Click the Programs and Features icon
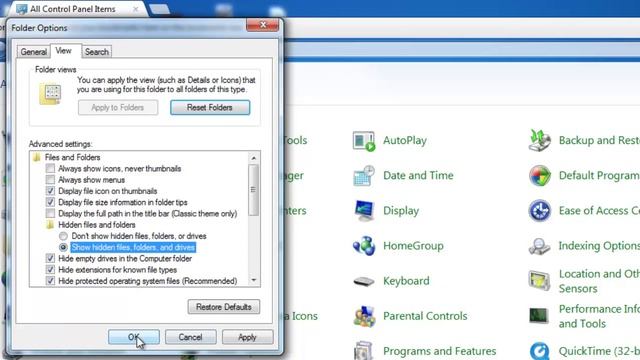640x360 pixels. tap(363, 351)
